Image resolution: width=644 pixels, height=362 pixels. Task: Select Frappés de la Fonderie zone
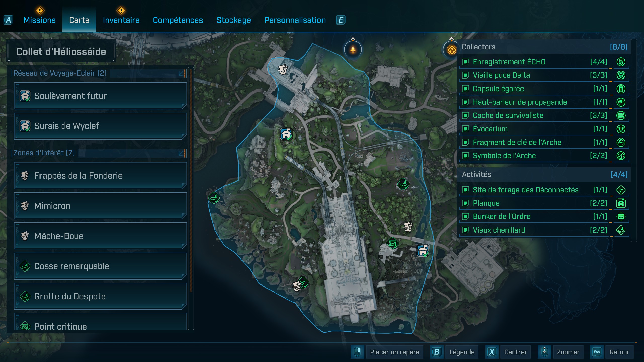coord(100,176)
